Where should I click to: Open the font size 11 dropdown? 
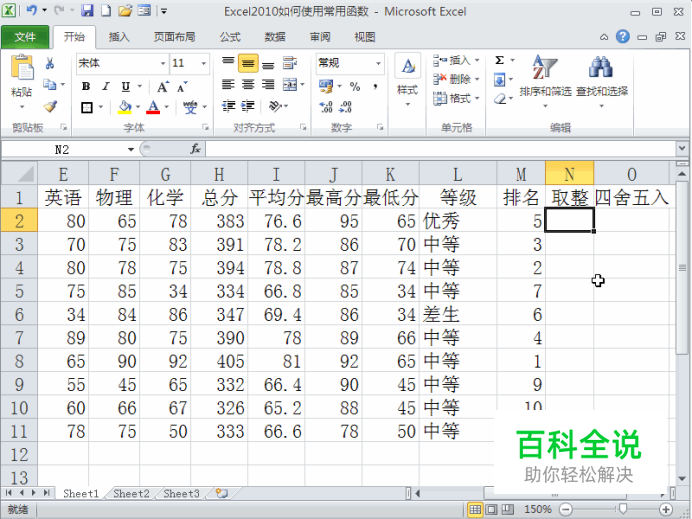click(x=203, y=64)
